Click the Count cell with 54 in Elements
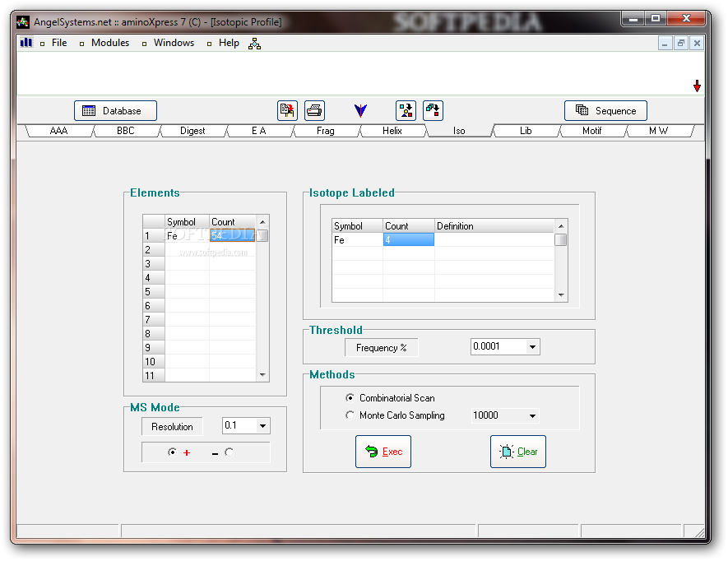Screen dimensions: 728x561 click(x=232, y=236)
